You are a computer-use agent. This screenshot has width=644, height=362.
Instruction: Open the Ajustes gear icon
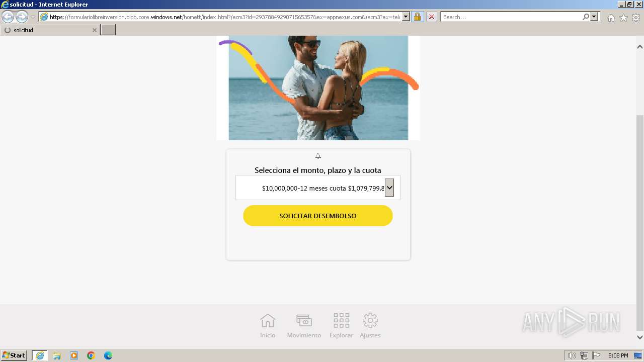(370, 320)
